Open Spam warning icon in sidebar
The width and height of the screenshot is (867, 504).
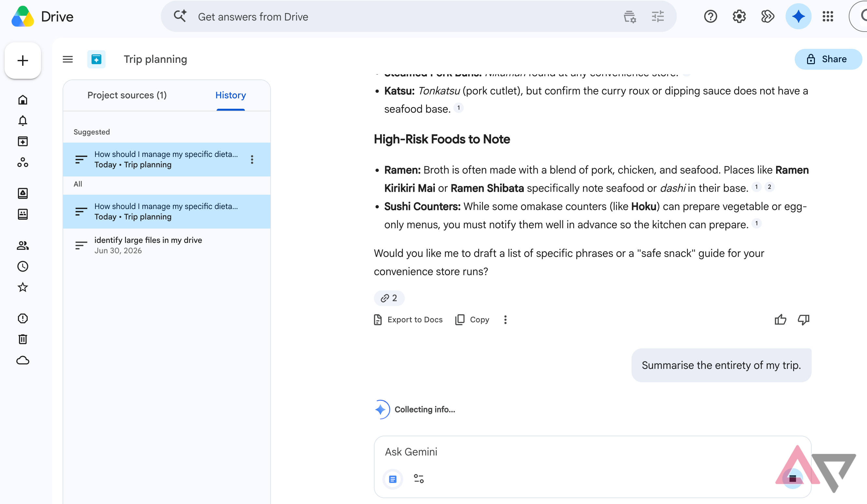[23, 318]
